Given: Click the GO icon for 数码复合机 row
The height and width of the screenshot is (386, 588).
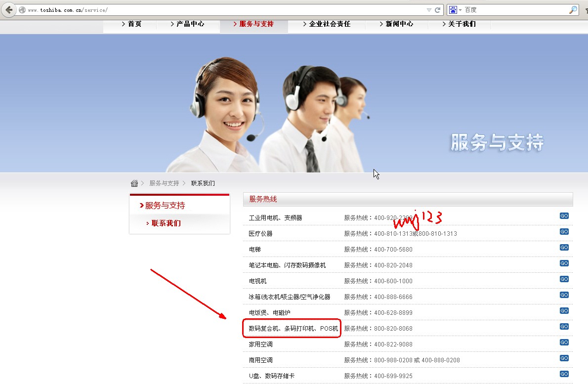Looking at the screenshot, I should tap(564, 327).
